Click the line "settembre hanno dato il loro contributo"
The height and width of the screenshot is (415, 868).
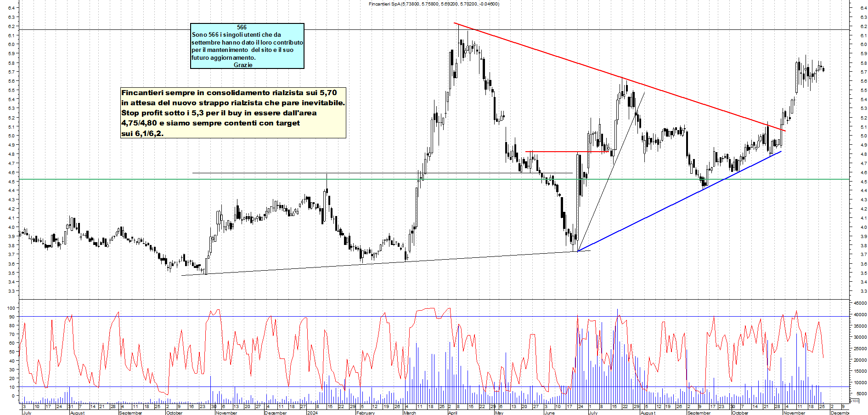click(247, 42)
